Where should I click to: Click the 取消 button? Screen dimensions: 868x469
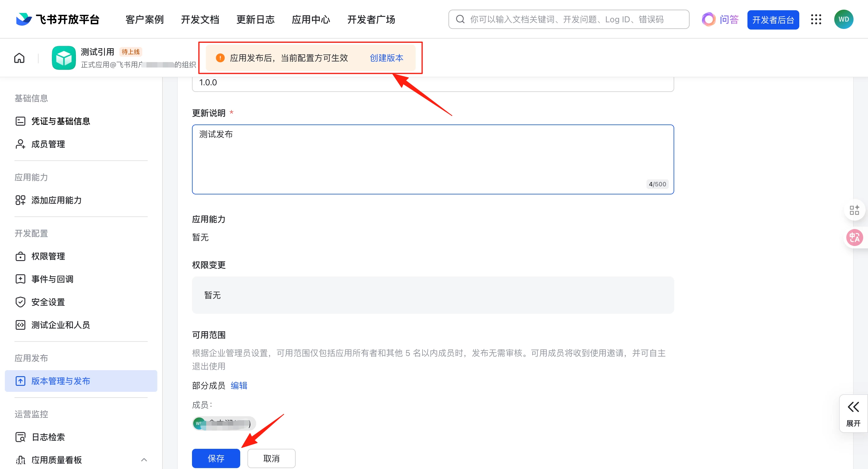point(271,458)
